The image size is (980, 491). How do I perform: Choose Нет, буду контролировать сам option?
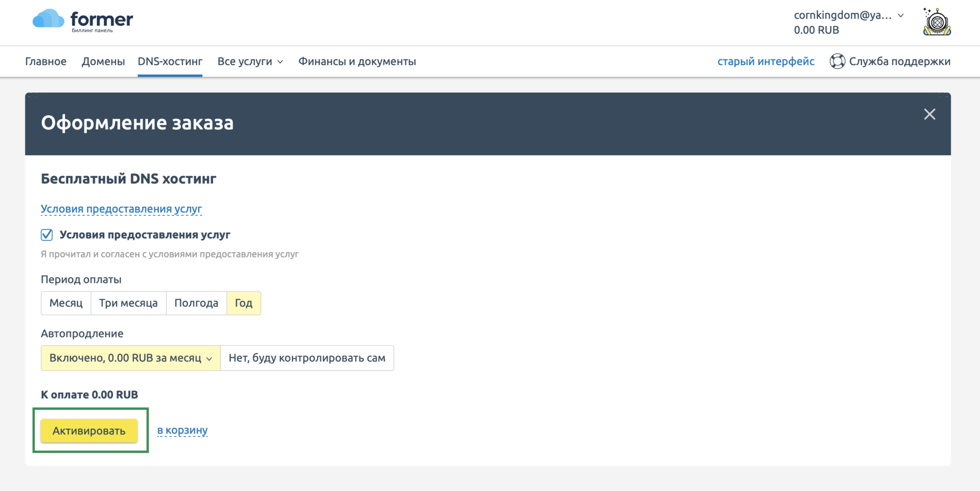(307, 358)
